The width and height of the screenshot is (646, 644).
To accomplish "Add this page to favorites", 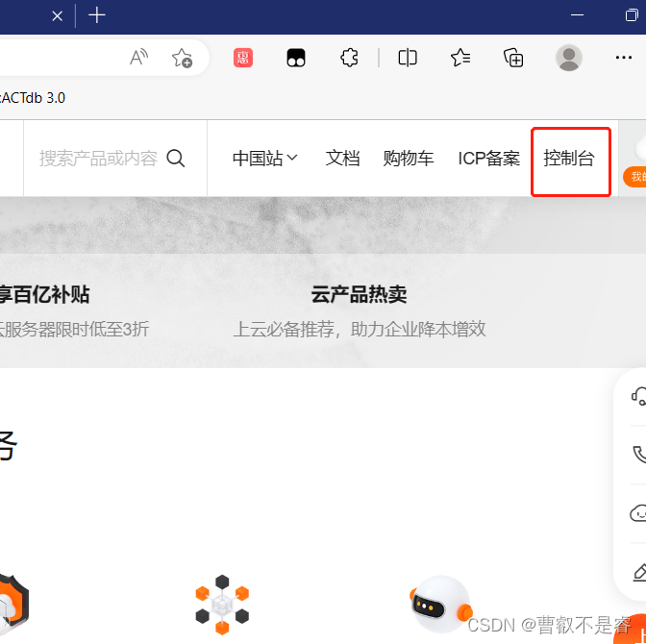I will click(x=182, y=58).
